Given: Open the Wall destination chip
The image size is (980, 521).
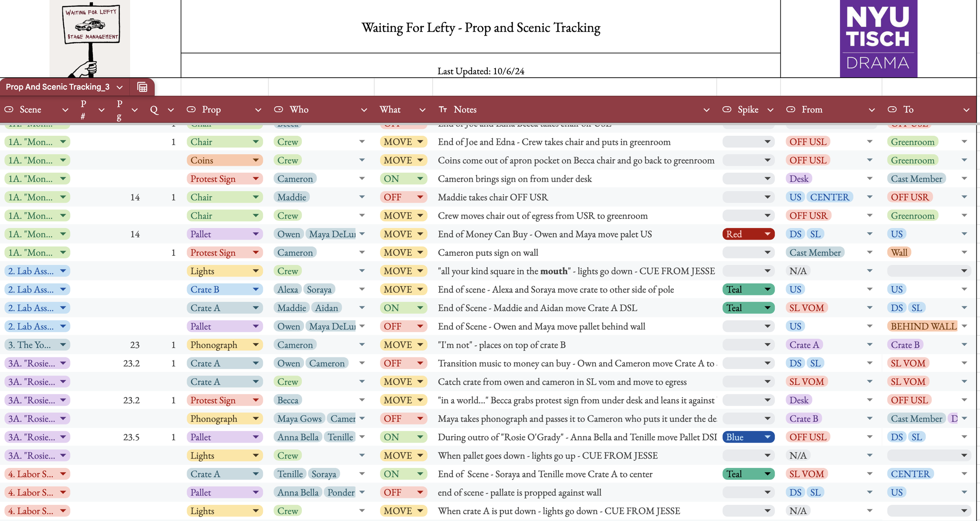Looking at the screenshot, I should coord(899,253).
